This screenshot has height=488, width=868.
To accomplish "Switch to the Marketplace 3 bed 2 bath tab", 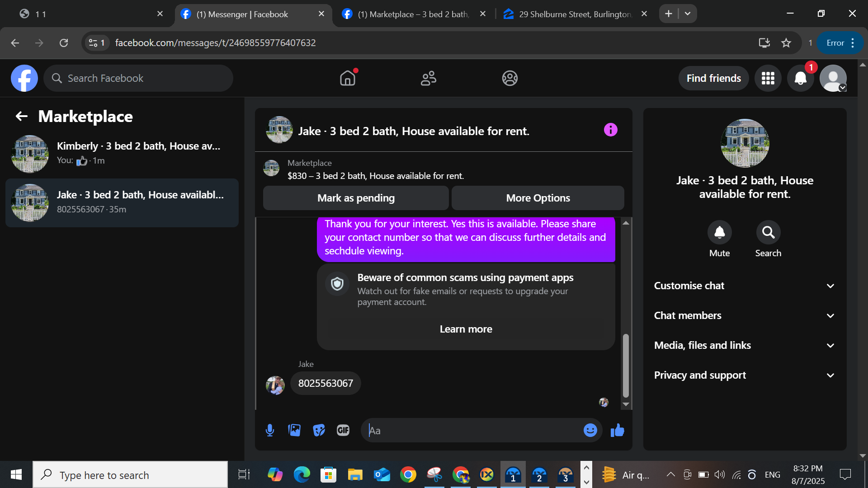I will (414, 14).
